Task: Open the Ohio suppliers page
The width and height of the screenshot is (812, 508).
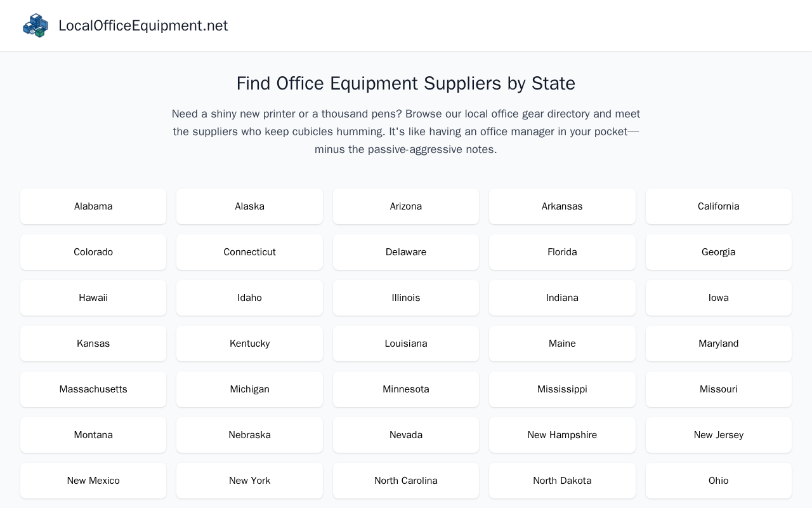Action: pyautogui.click(x=719, y=481)
